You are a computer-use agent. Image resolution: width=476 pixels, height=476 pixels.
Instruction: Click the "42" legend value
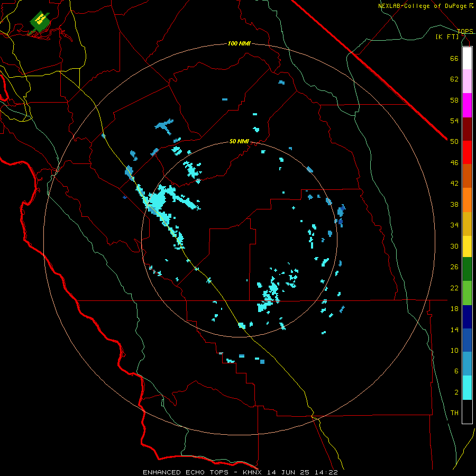pyautogui.click(x=454, y=184)
